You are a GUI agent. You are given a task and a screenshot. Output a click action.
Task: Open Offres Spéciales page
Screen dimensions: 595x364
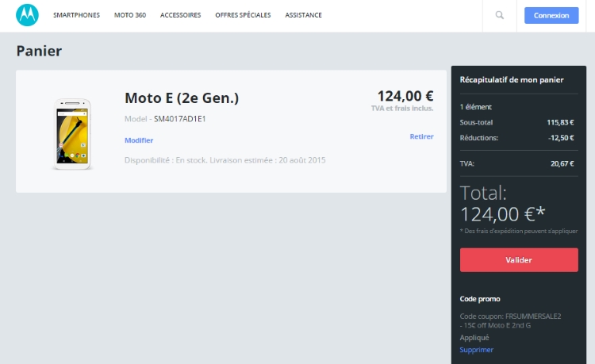(243, 15)
